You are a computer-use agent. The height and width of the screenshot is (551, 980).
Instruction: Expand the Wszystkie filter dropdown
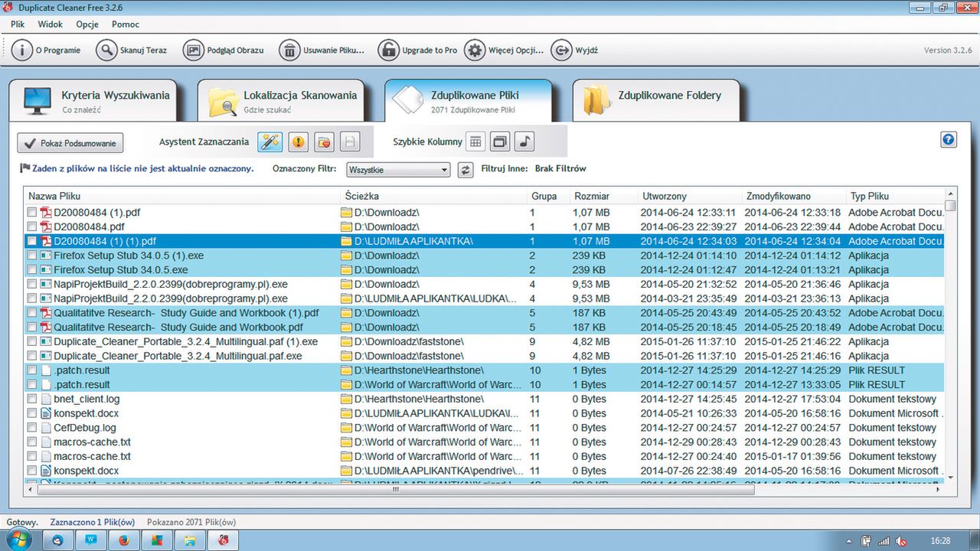pyautogui.click(x=398, y=170)
